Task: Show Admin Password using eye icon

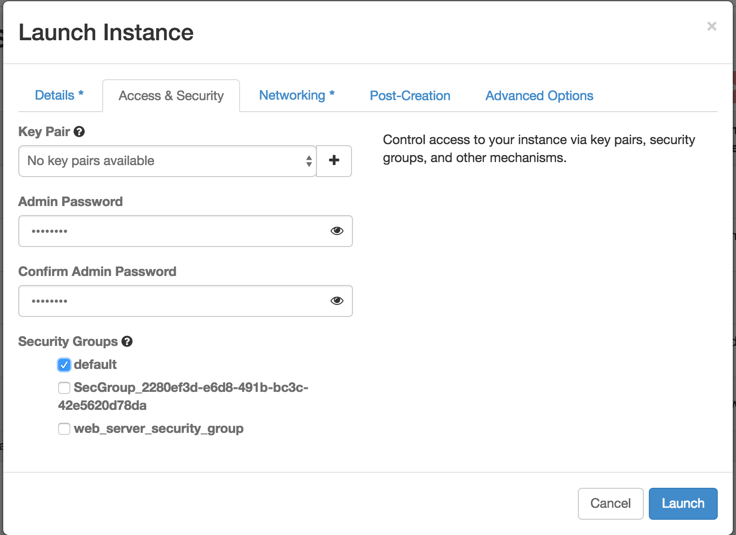Action: pos(337,231)
